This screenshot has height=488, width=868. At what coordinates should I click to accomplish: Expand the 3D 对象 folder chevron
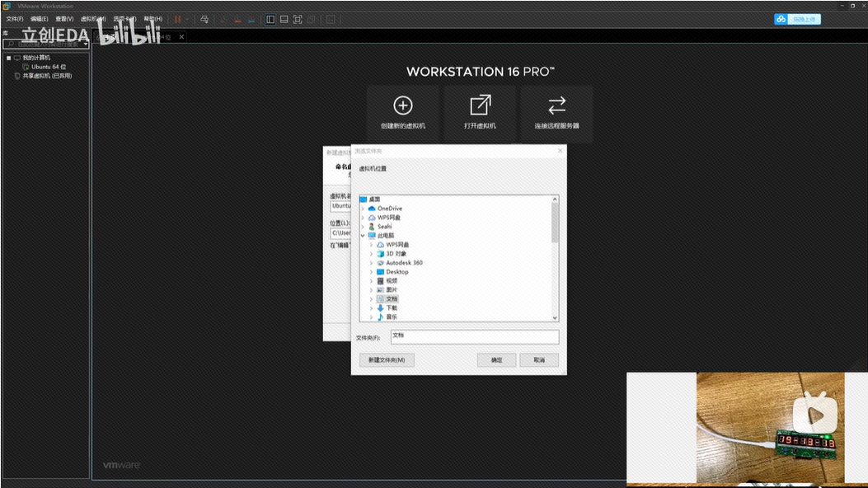coord(372,254)
